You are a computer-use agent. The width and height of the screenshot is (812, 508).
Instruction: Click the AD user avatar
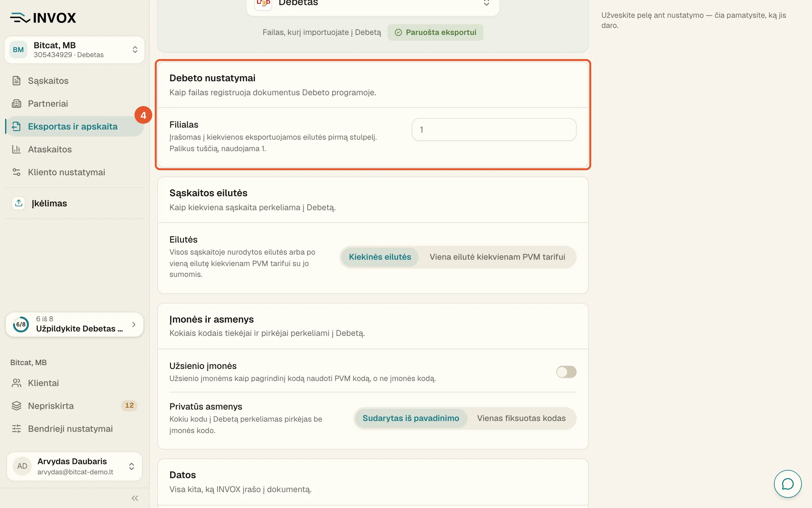[22, 466]
